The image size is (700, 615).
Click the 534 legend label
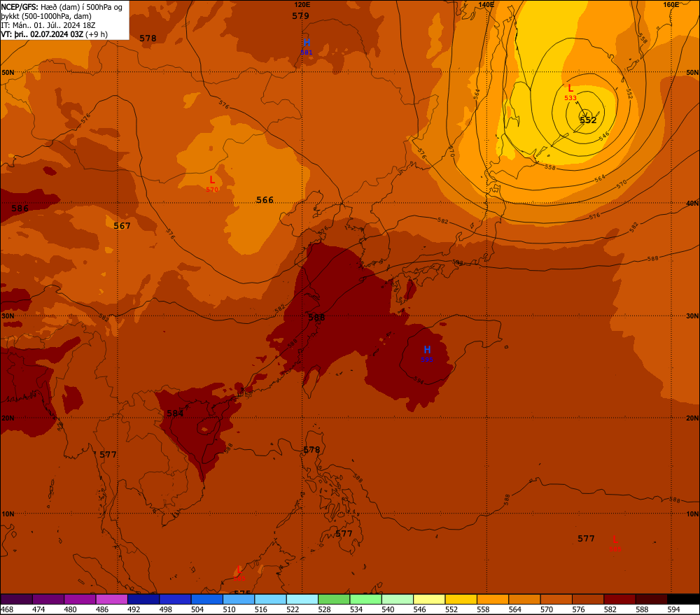(356, 609)
